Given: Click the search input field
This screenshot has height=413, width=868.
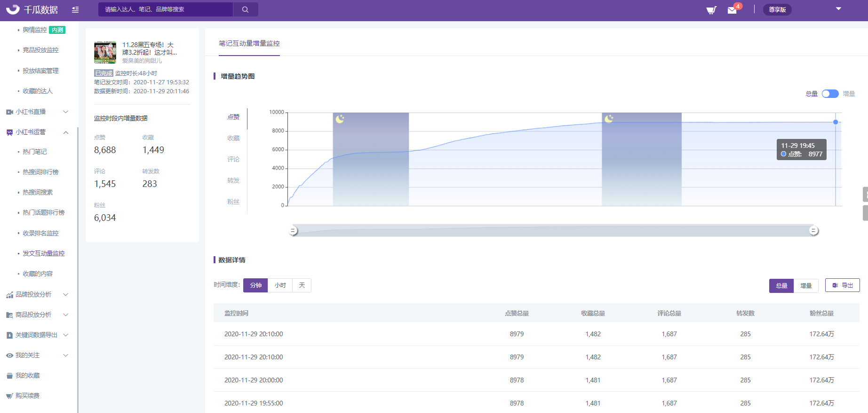Looking at the screenshot, I should click(x=165, y=9).
